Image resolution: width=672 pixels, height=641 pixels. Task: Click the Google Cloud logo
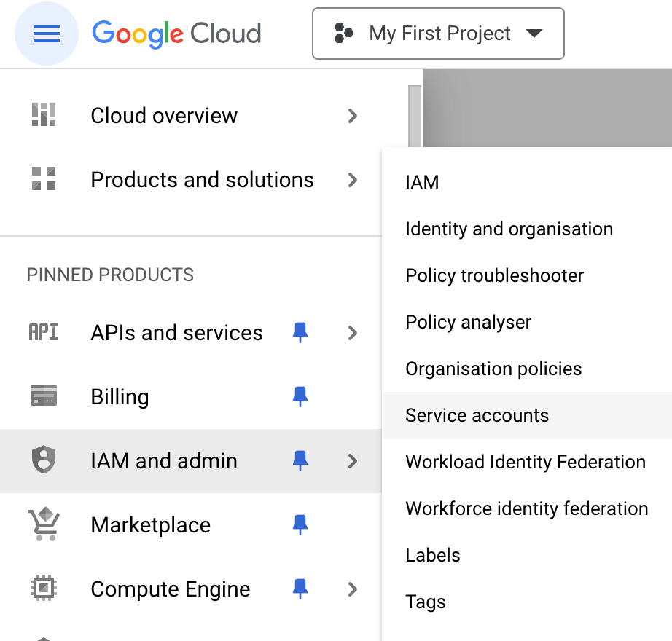tap(176, 34)
